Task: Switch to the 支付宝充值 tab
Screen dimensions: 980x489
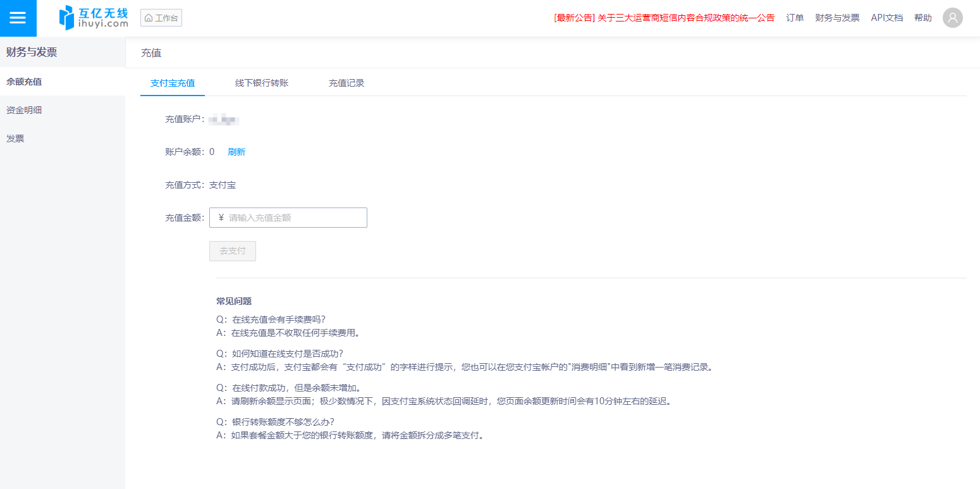Action: pyautogui.click(x=173, y=83)
